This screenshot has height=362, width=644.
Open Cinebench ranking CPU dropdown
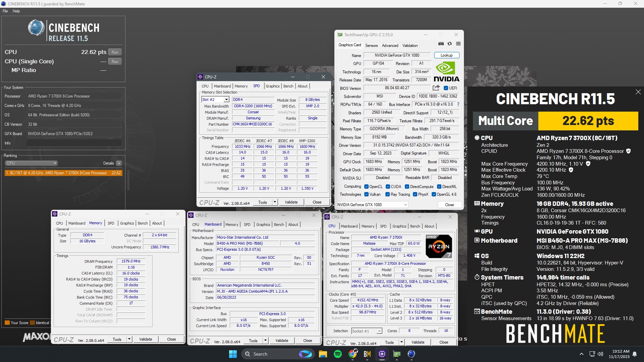[x=31, y=163]
